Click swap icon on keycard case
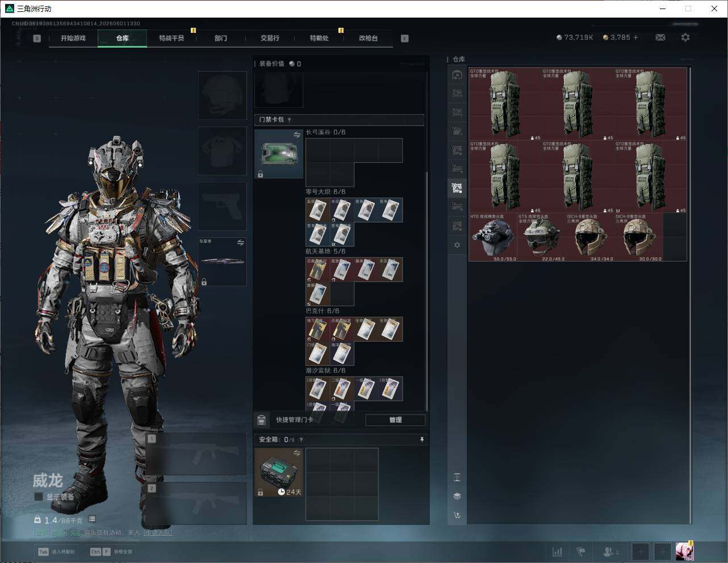Image resolution: width=728 pixels, height=563 pixels. point(297,135)
